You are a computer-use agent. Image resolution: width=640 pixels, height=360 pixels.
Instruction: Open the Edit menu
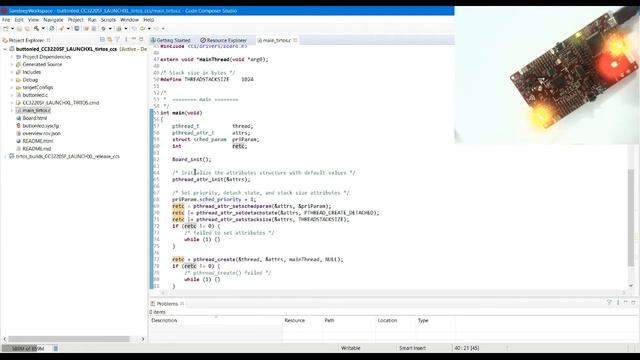click(x=19, y=20)
